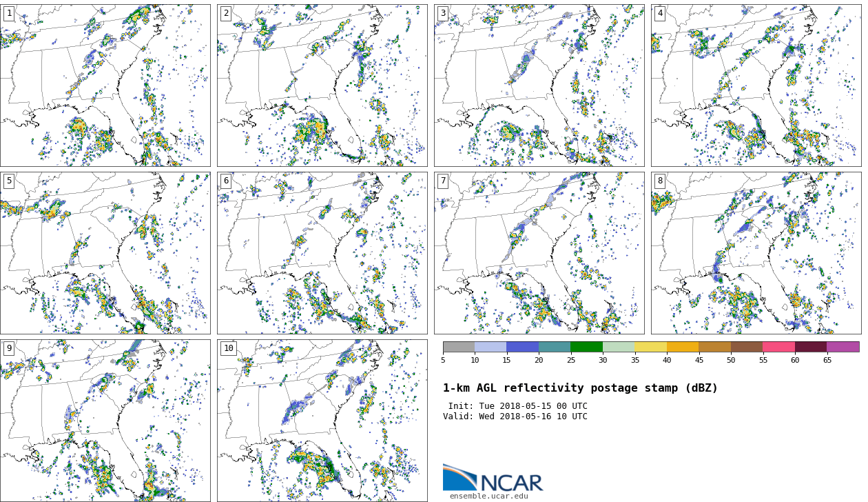The width and height of the screenshot is (868, 502).
Task: Pick the yellow 35-40 dBZ color swatch
Action: (x=650, y=347)
